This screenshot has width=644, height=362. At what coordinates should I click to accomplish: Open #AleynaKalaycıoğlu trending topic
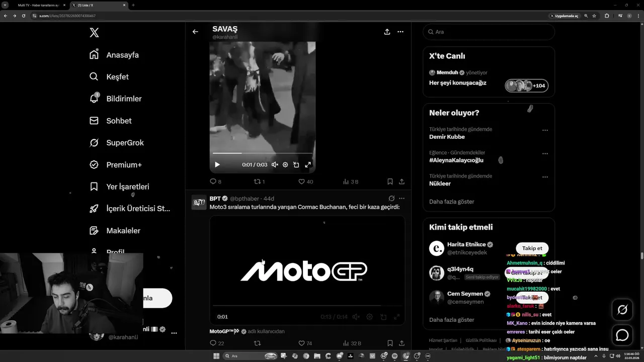[456, 160]
